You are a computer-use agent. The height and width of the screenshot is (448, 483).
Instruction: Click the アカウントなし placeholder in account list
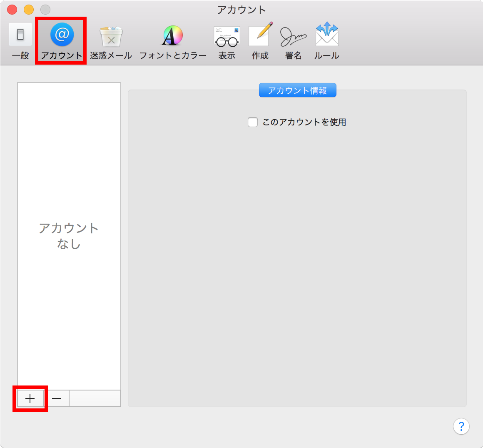[x=69, y=236]
